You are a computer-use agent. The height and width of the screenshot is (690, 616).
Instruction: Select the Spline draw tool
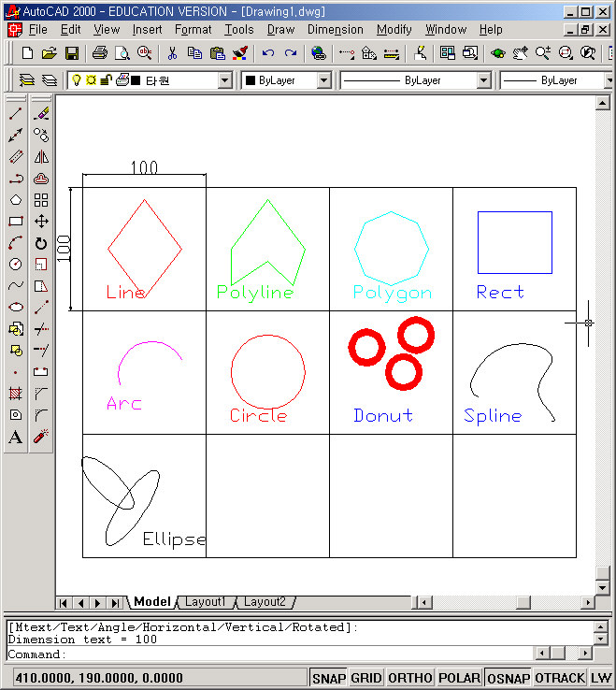click(16, 286)
